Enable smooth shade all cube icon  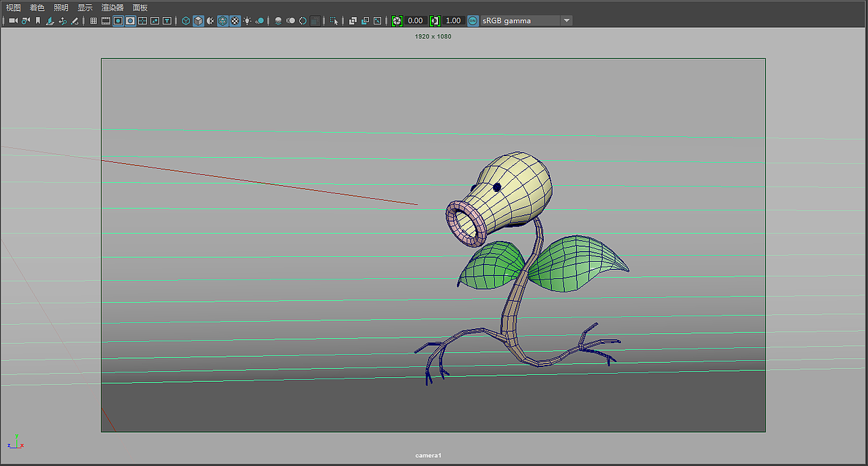pos(198,20)
